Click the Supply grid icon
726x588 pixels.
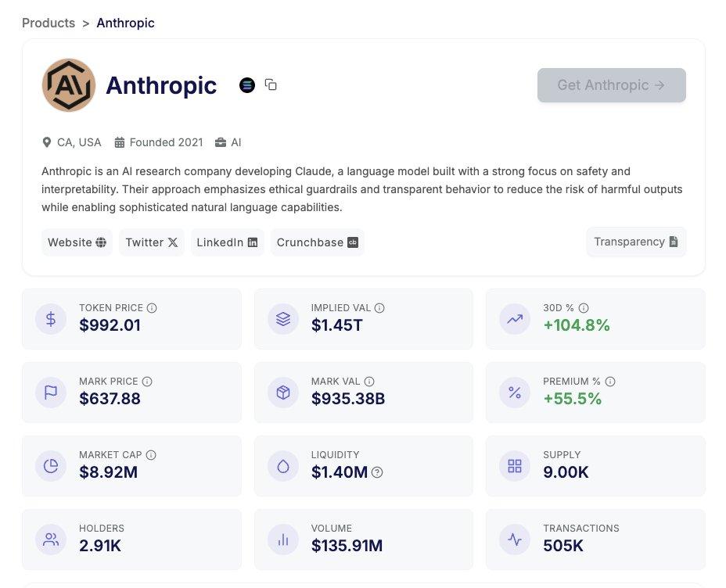pyautogui.click(x=515, y=466)
